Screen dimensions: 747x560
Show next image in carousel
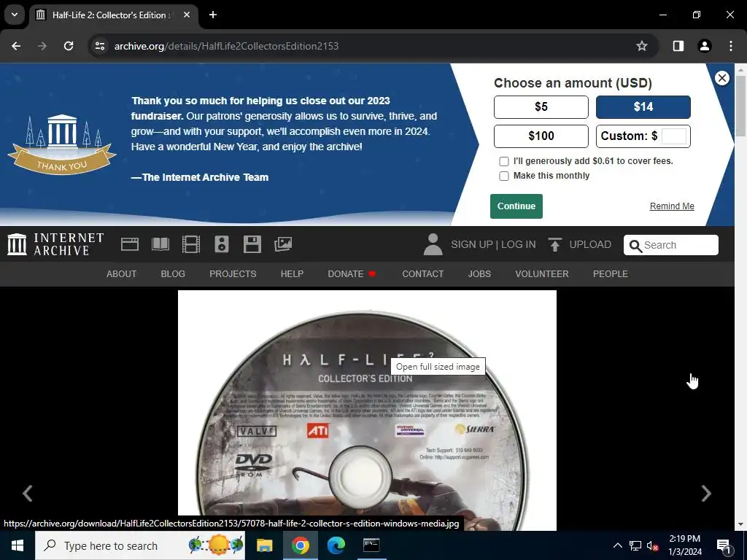coord(706,494)
